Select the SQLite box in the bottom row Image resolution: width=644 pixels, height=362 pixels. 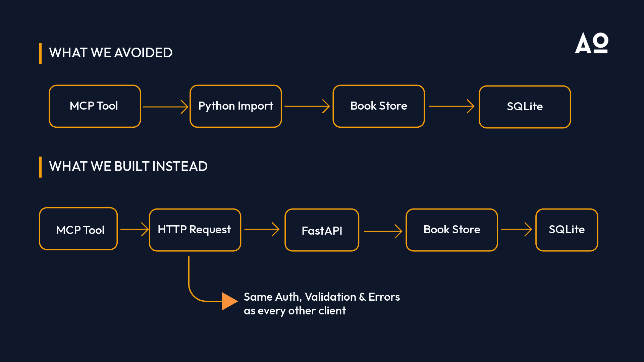click(567, 230)
